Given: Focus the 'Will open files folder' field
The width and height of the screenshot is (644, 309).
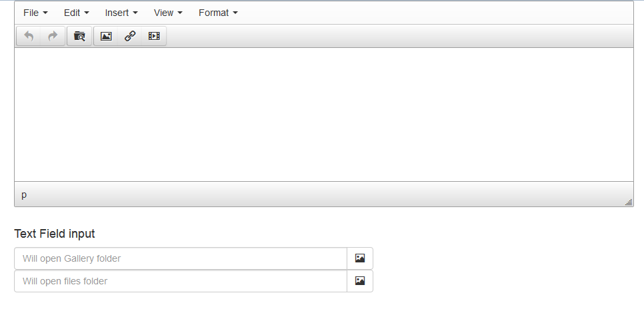Looking at the screenshot, I should pyautogui.click(x=181, y=281).
